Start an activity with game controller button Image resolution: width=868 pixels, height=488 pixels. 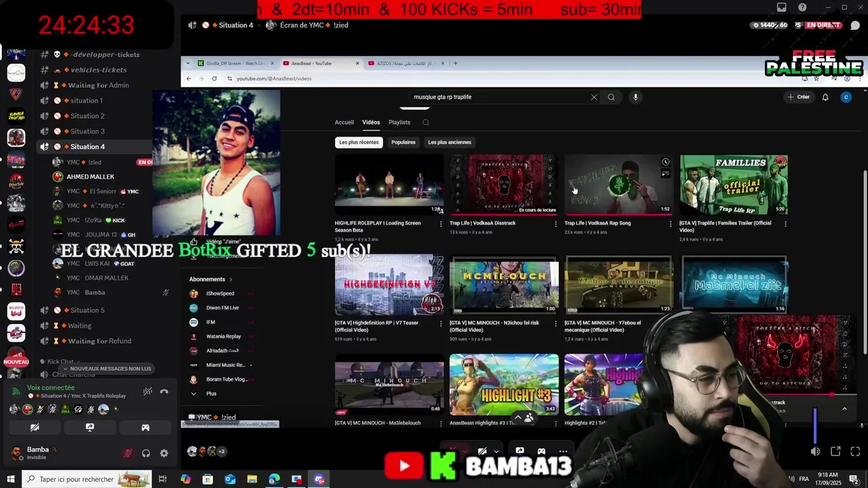tap(145, 428)
